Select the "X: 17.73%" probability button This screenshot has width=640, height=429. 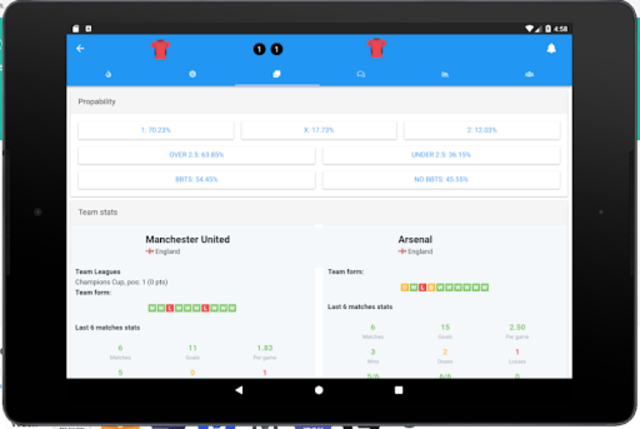(x=319, y=130)
